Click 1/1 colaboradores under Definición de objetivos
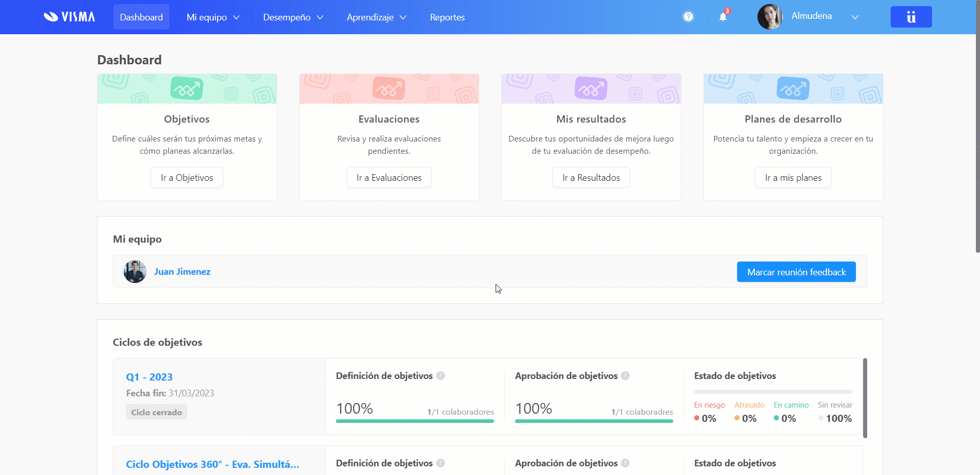Screen dimensions: 980x475 pyautogui.click(x=461, y=412)
